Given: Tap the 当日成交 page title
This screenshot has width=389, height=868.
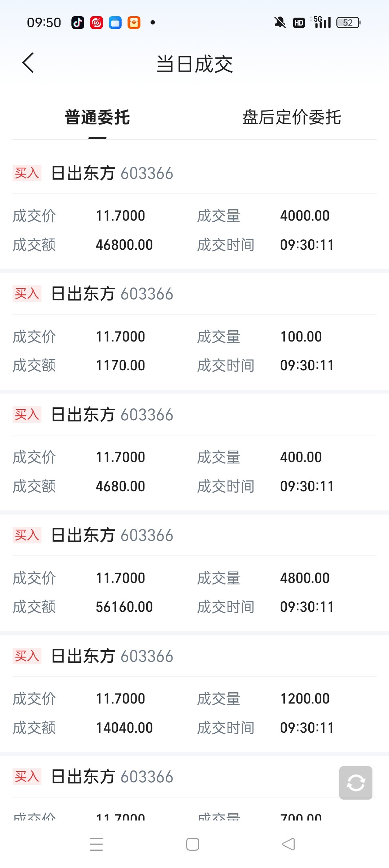Looking at the screenshot, I should click(194, 64).
